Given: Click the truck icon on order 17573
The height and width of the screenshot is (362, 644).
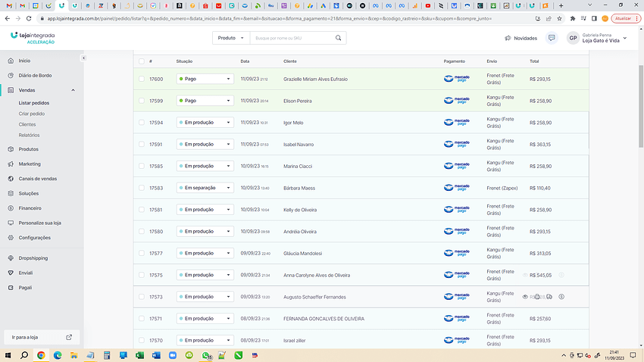Looking at the screenshot, I should 549,297.
